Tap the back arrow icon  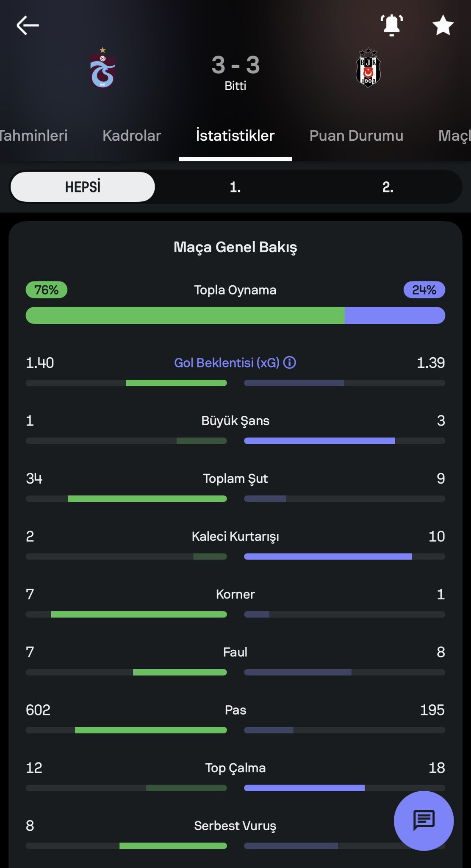(x=28, y=25)
